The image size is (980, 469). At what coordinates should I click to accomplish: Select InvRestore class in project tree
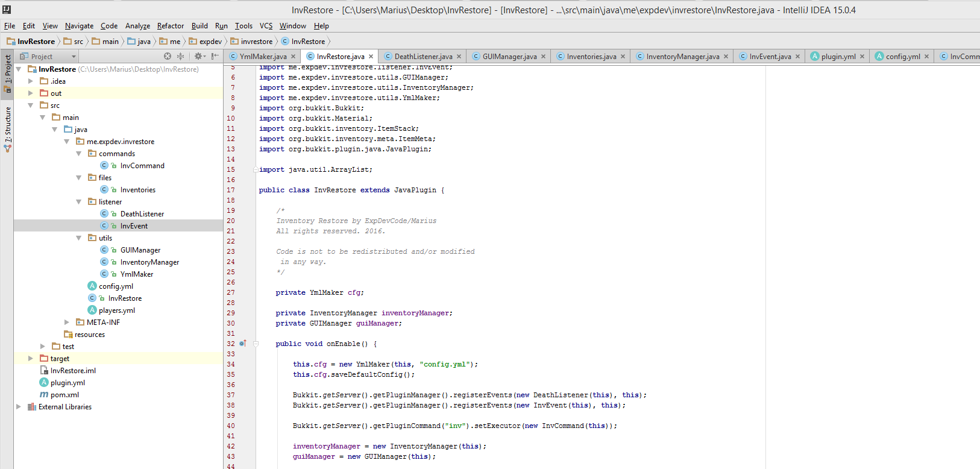click(x=125, y=298)
